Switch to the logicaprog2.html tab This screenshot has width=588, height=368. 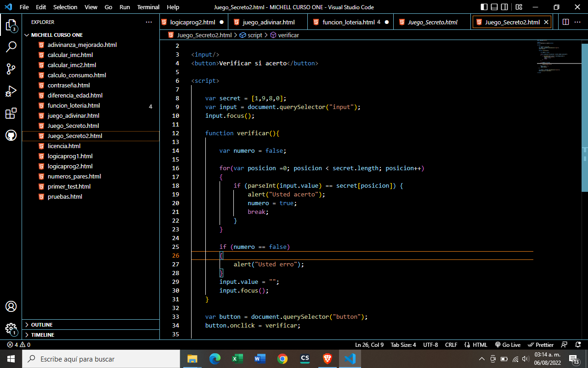click(192, 22)
